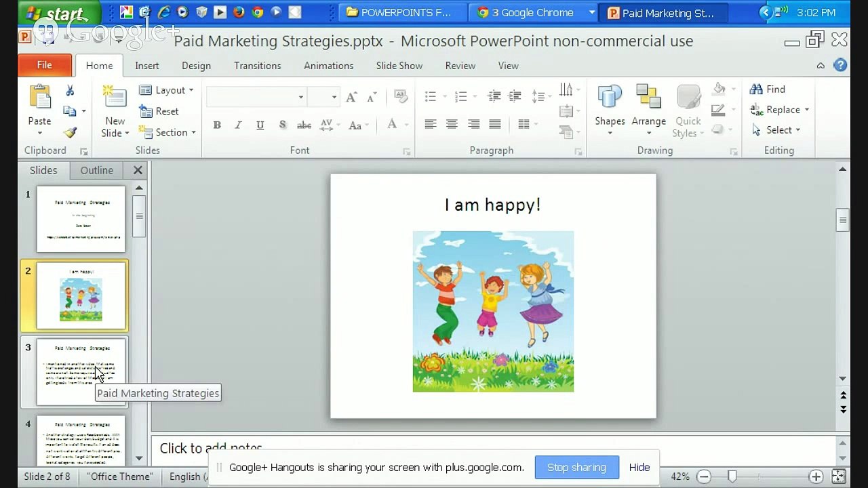Open the Replace dropdown arrow
This screenshot has height=488, width=868.
tap(807, 110)
